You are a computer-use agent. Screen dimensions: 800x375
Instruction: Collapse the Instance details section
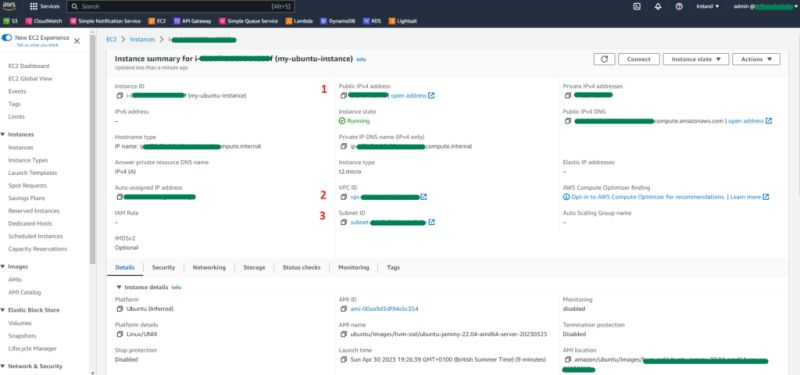pyautogui.click(x=119, y=287)
